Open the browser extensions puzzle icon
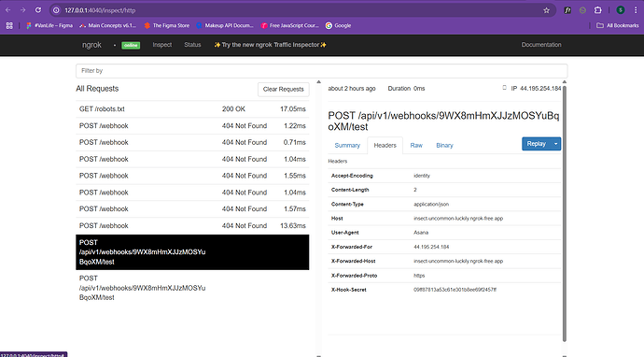 click(598, 10)
